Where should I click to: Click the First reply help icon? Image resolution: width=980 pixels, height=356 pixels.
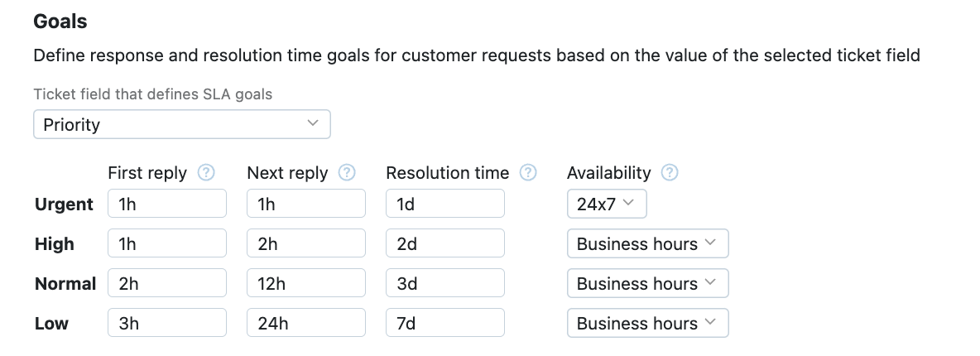(207, 173)
